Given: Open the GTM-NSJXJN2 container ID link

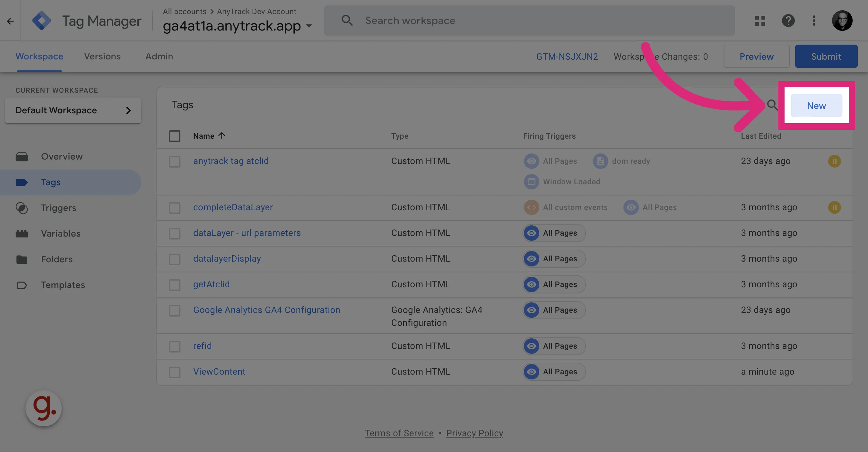Looking at the screenshot, I should pyautogui.click(x=567, y=56).
